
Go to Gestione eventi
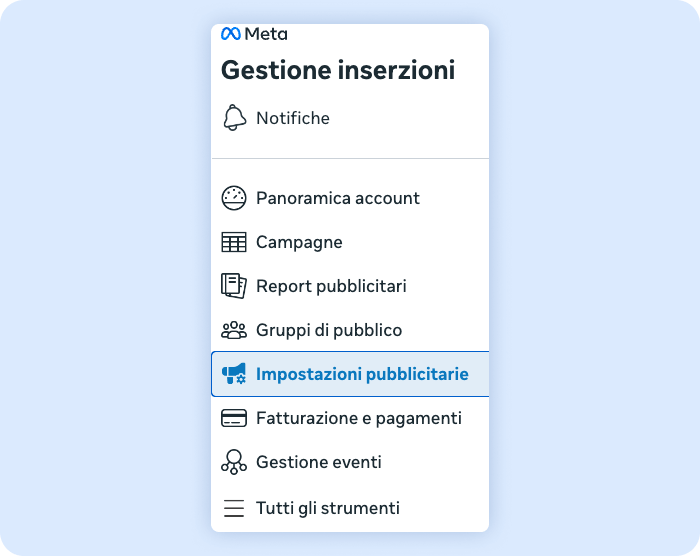click(318, 462)
